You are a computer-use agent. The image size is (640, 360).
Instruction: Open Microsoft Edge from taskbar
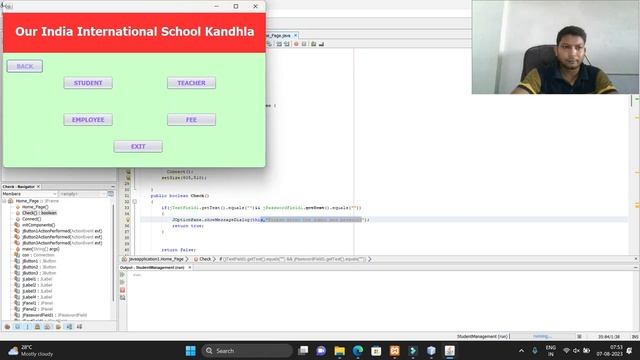358,351
